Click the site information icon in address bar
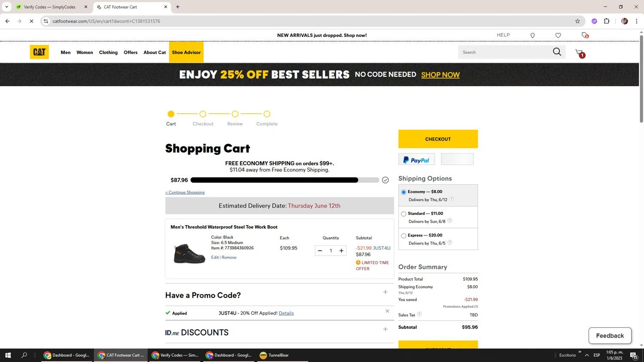The height and width of the screenshot is (362, 644). click(x=46, y=21)
